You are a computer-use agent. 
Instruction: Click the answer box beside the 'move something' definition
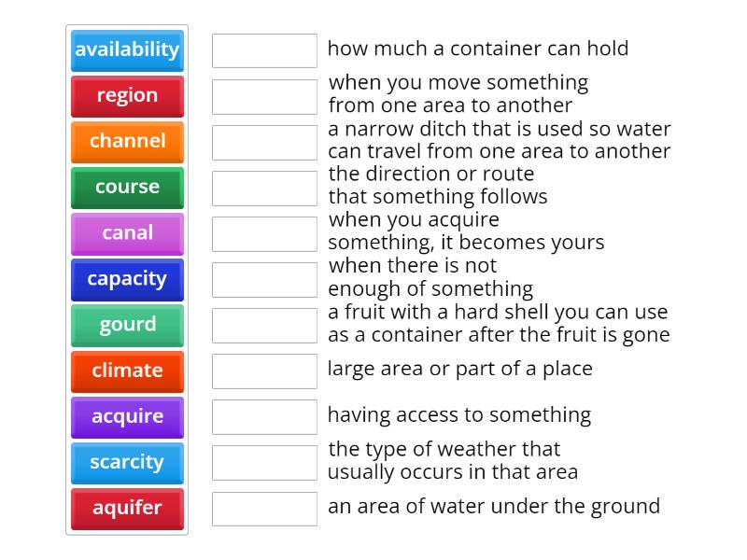[264, 93]
